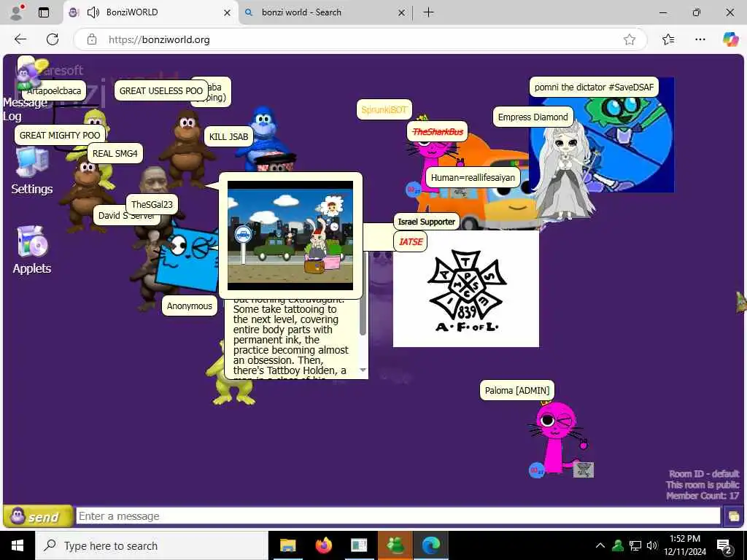
Task: Click the speech bubble scrollbar down arrow
Action: pos(363,370)
